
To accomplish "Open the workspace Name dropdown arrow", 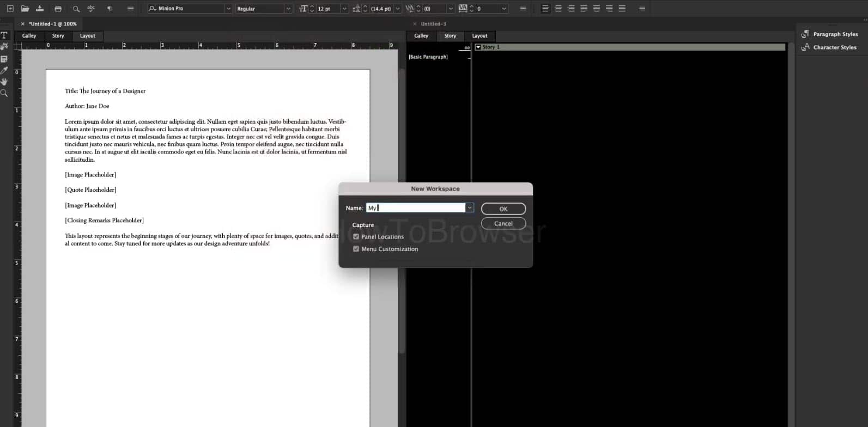I will (x=469, y=208).
